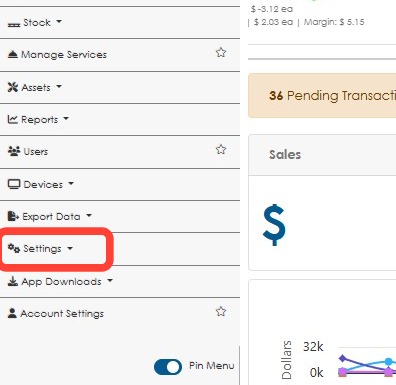This screenshot has height=385, width=396.
Task: Click the Devices monitor icon
Action: pos(14,184)
